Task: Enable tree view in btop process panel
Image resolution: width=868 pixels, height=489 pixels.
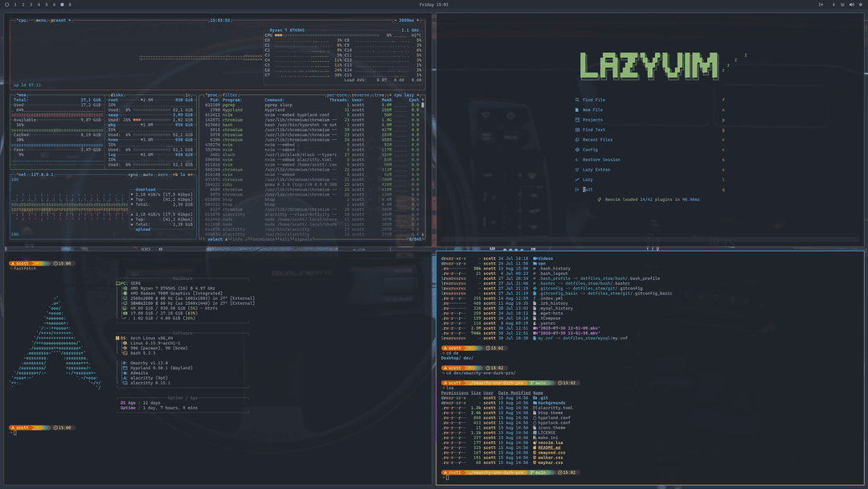Action: coord(379,95)
